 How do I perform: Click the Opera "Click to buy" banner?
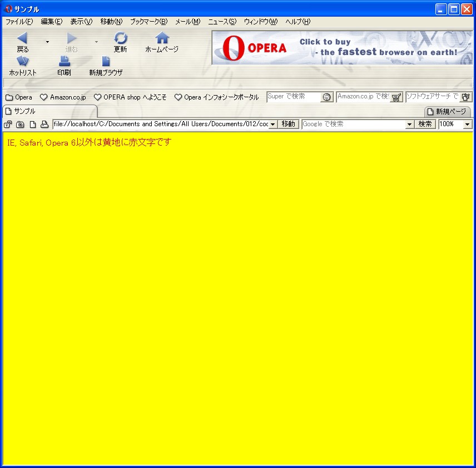pyautogui.click(x=342, y=48)
